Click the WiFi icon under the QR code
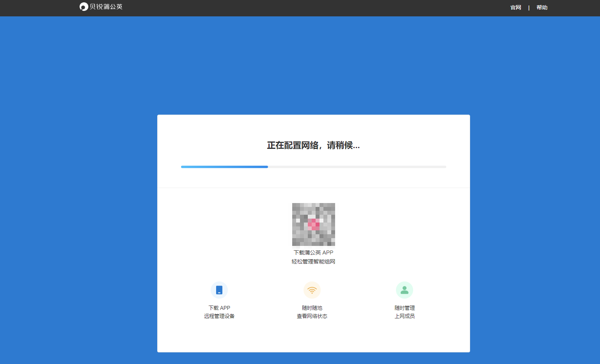 coord(312,290)
